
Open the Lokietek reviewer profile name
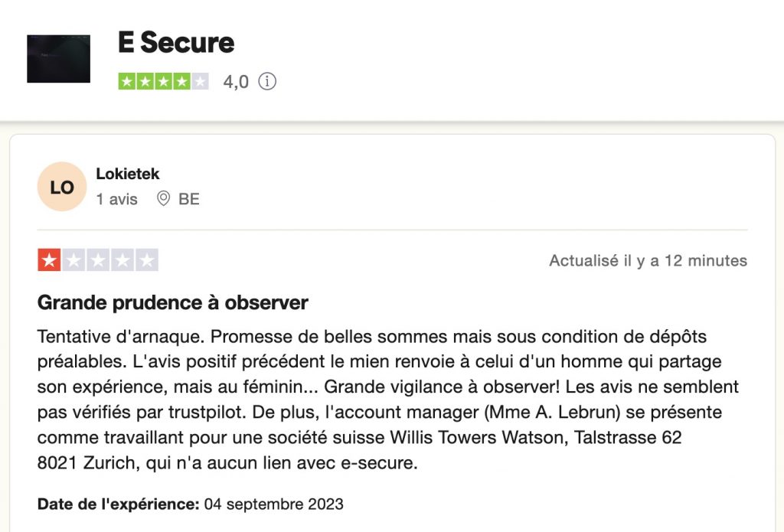tap(128, 174)
